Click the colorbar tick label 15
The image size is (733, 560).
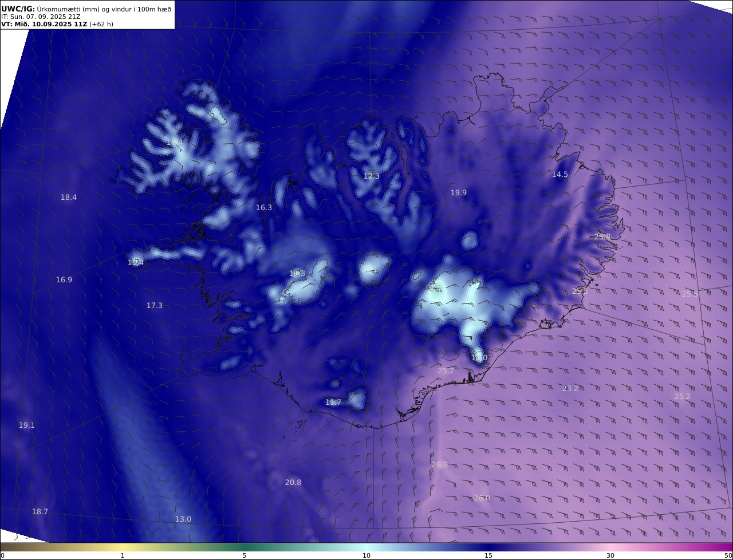tap(488, 555)
